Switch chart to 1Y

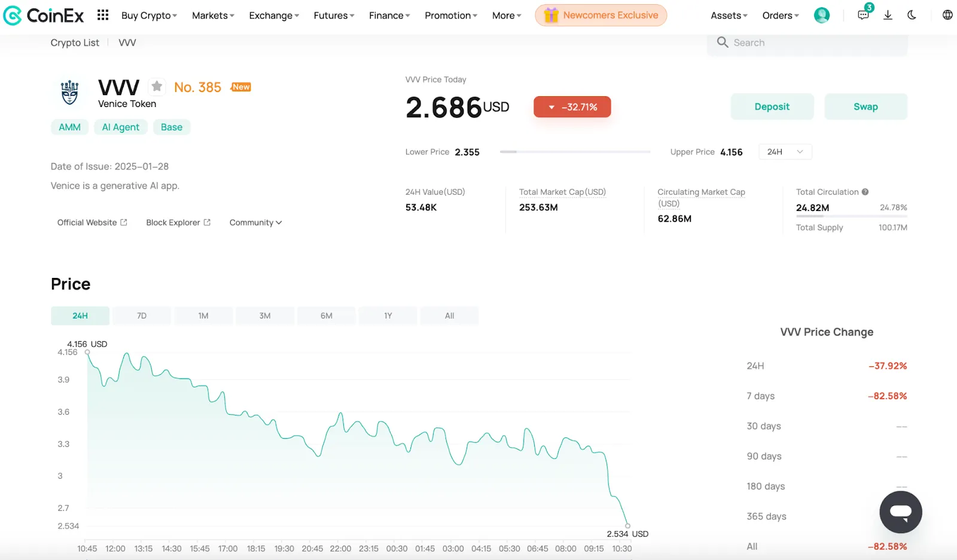(x=388, y=316)
